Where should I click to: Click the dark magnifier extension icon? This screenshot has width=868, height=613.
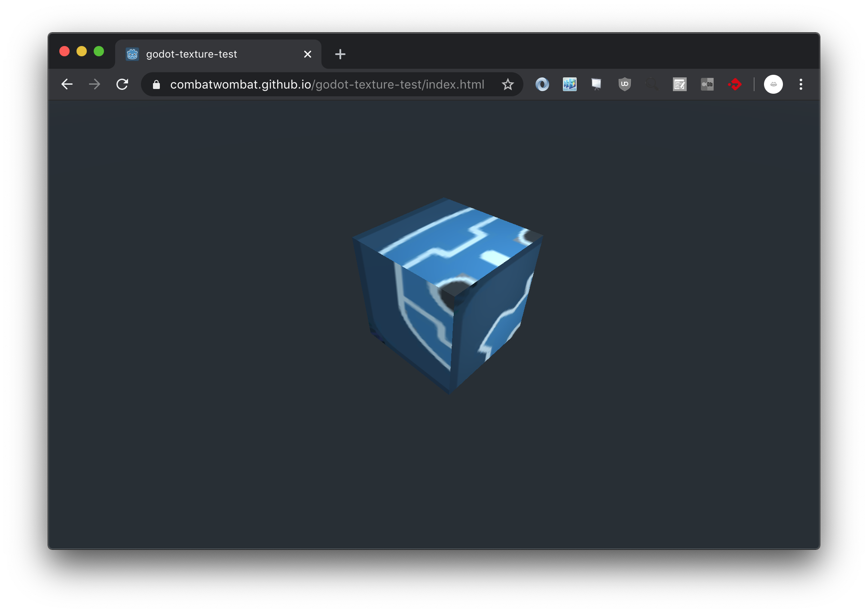pyautogui.click(x=651, y=84)
